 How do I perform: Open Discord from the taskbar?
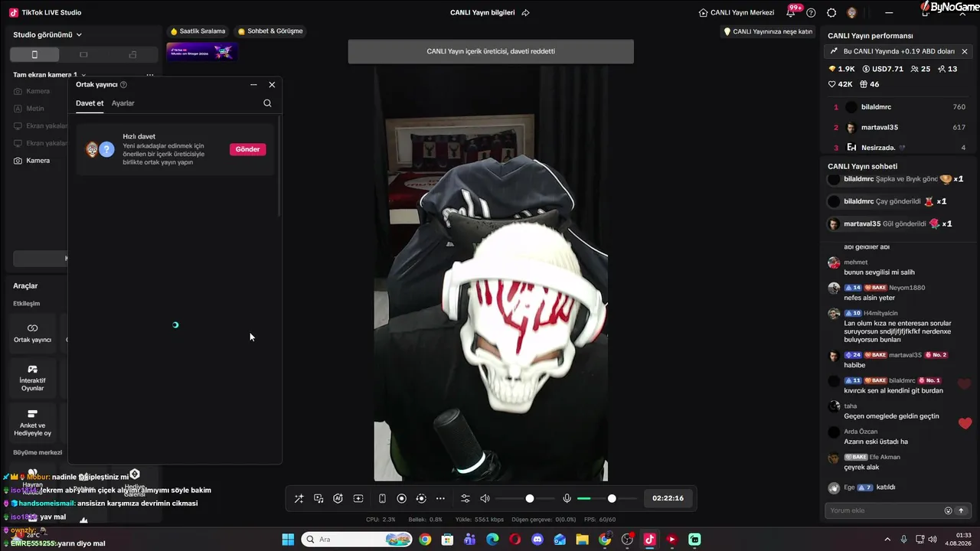(x=537, y=540)
